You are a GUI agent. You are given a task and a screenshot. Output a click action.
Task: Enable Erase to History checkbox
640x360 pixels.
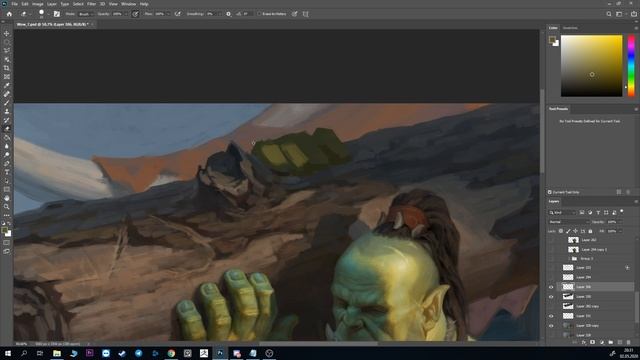coord(259,14)
